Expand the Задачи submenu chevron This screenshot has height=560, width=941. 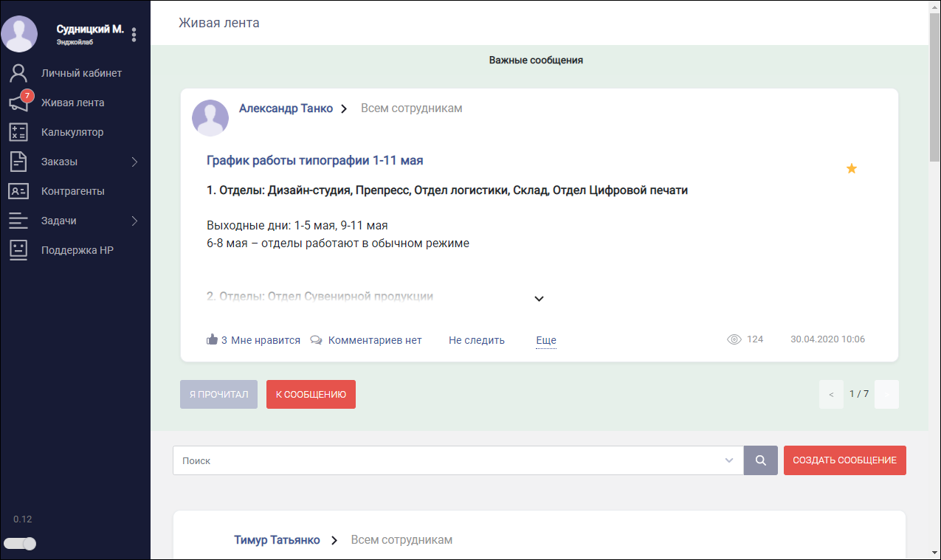click(x=134, y=221)
